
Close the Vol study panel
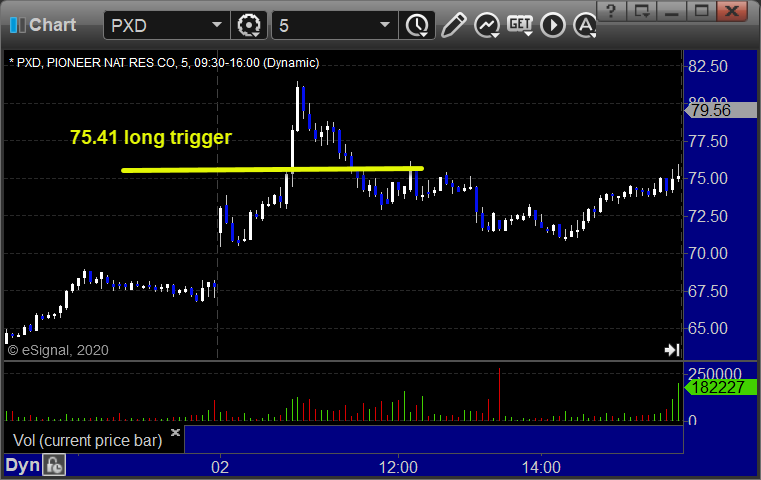click(176, 432)
